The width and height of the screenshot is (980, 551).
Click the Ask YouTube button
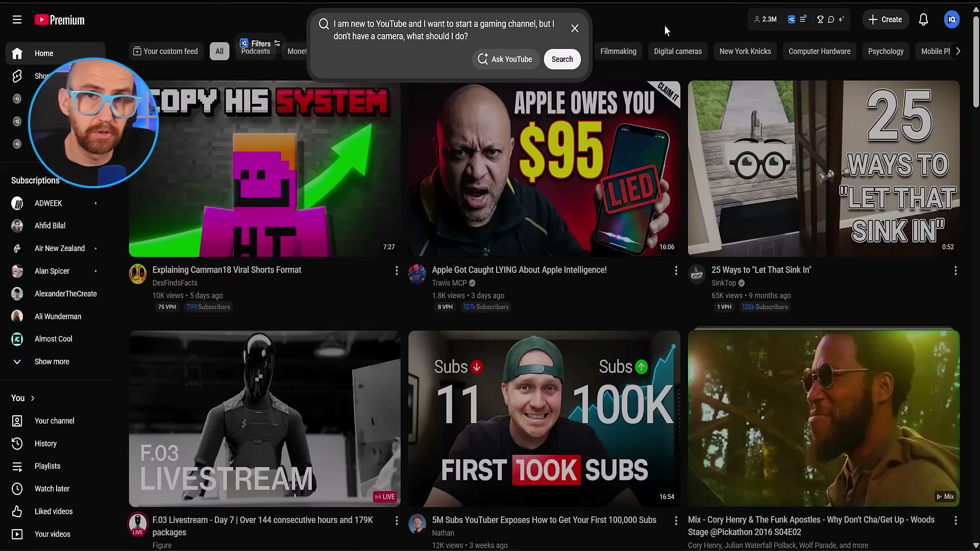coord(505,59)
